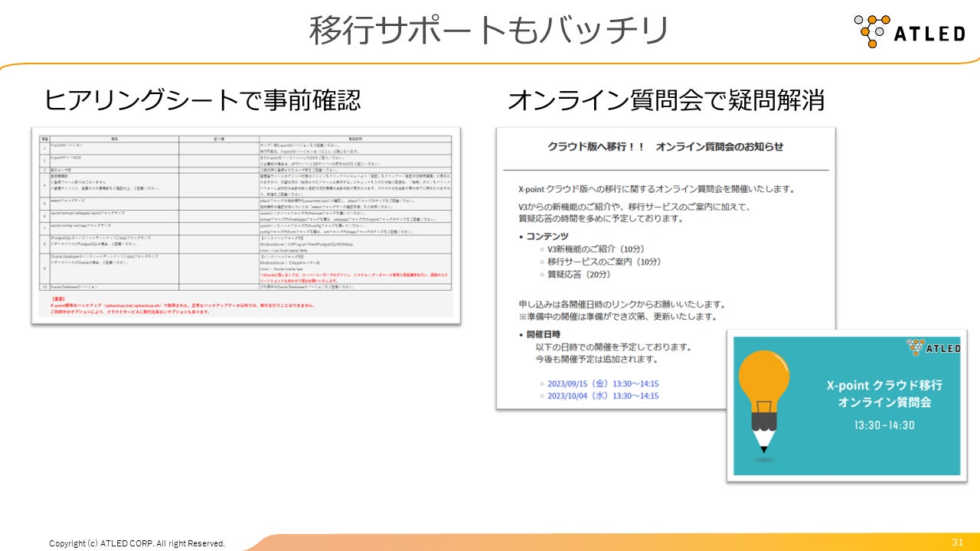Open the 2023/09/15（金）13:30～14:15 session link
980x551 pixels.
pyautogui.click(x=603, y=383)
